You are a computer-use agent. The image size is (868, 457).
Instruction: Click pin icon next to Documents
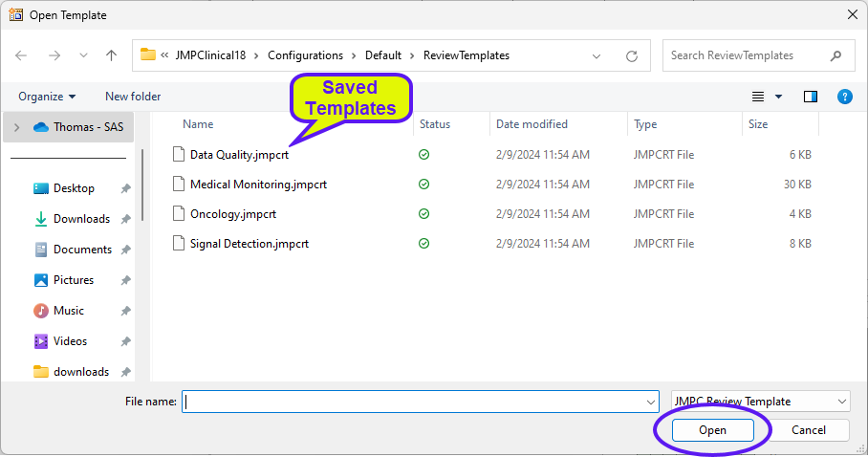[125, 250]
